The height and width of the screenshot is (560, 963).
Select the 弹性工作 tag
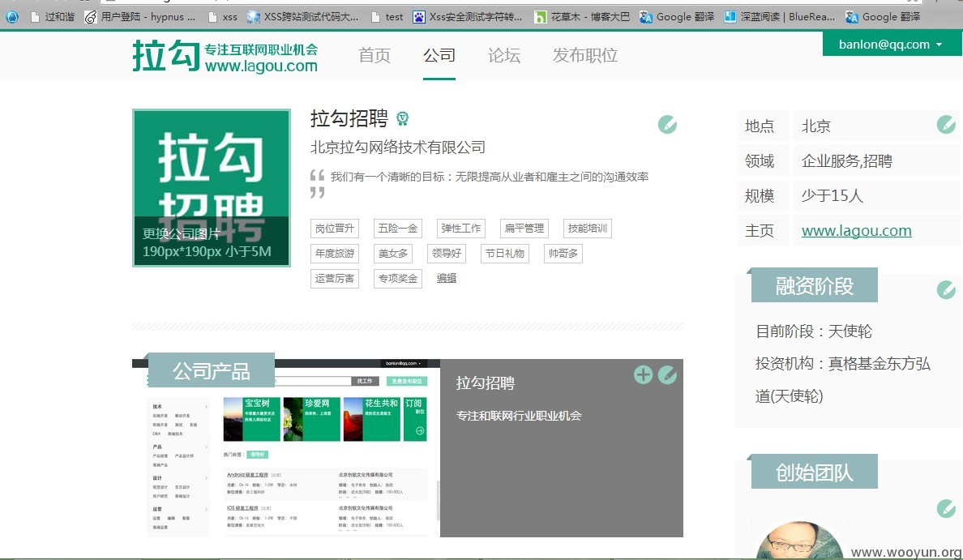[x=461, y=229]
